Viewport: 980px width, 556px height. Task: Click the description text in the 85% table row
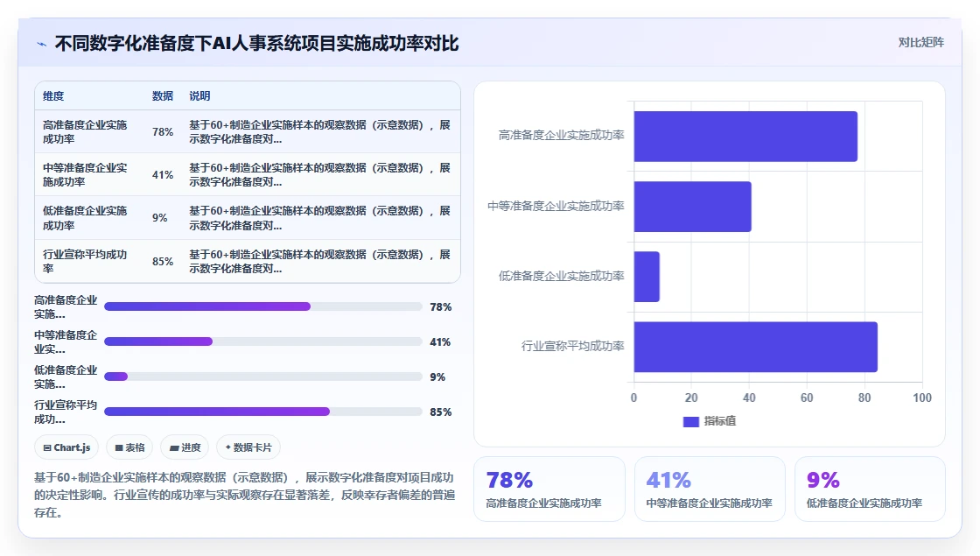pyautogui.click(x=319, y=261)
